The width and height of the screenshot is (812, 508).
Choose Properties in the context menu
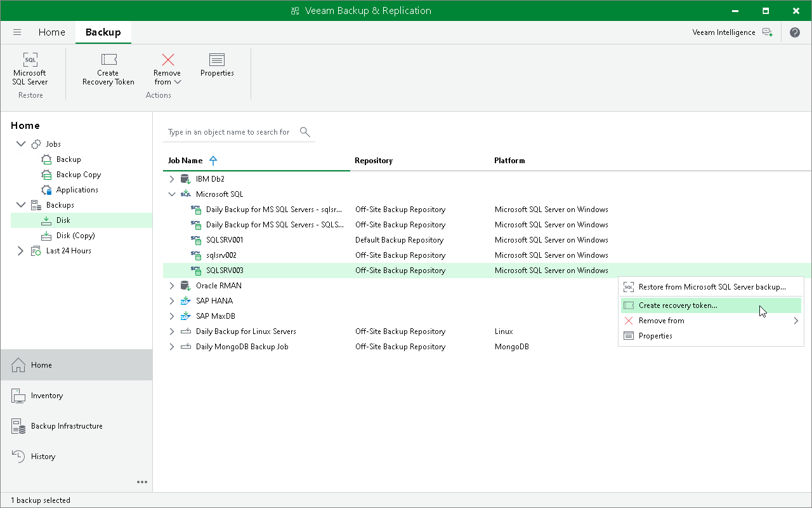(711, 336)
